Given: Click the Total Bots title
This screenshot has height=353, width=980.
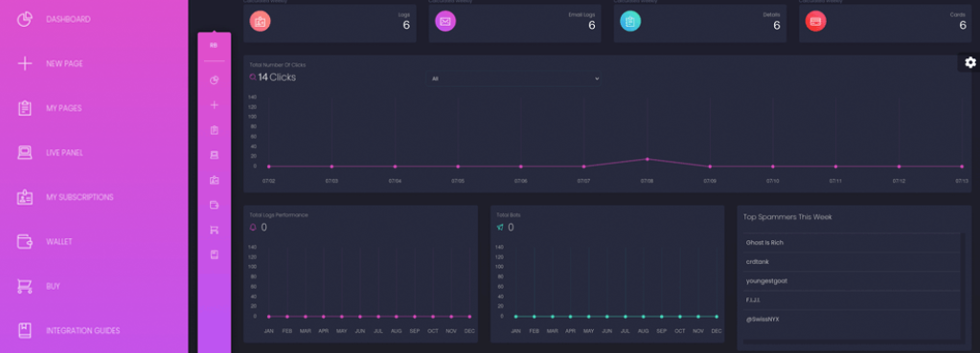Looking at the screenshot, I should [x=508, y=214].
